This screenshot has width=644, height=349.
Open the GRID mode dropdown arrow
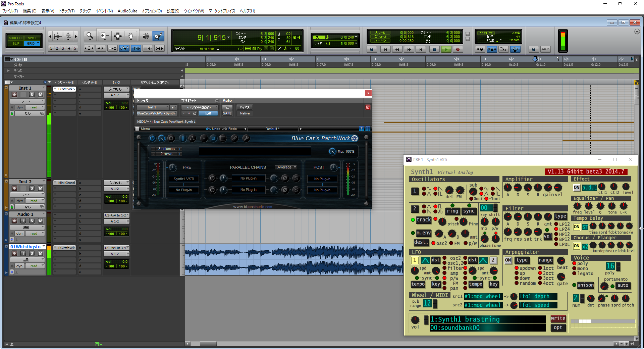point(38,43)
